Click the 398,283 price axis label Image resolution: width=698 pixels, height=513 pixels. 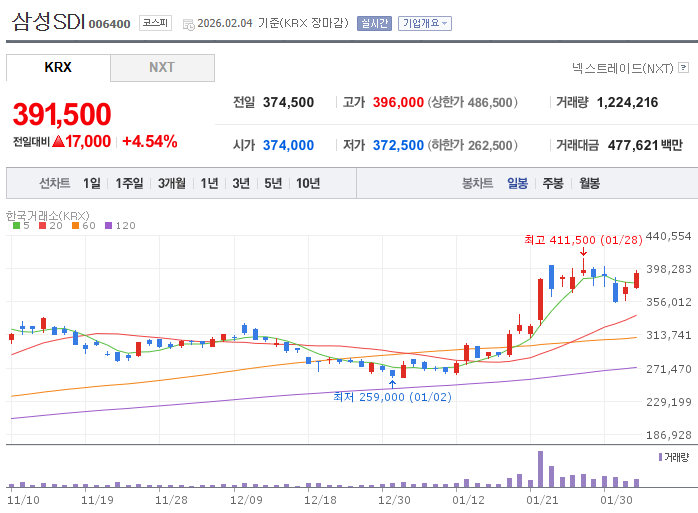pyautogui.click(x=669, y=269)
